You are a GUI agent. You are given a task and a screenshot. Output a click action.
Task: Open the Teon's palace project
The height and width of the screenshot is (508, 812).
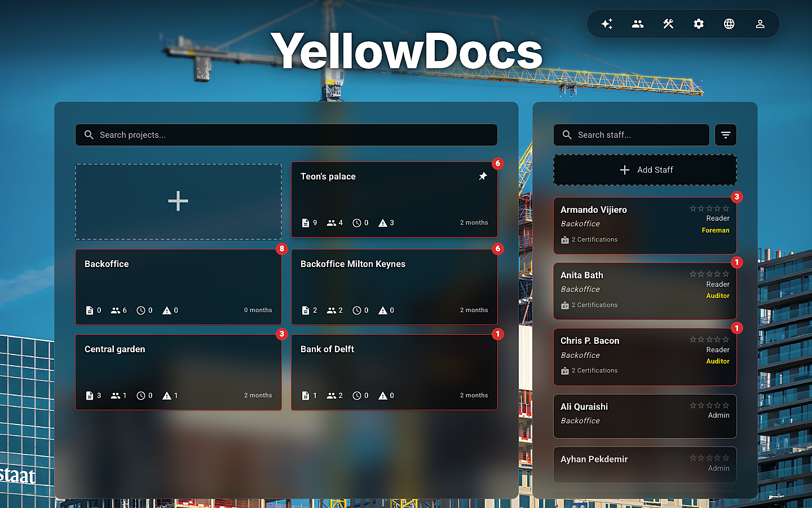(x=394, y=200)
